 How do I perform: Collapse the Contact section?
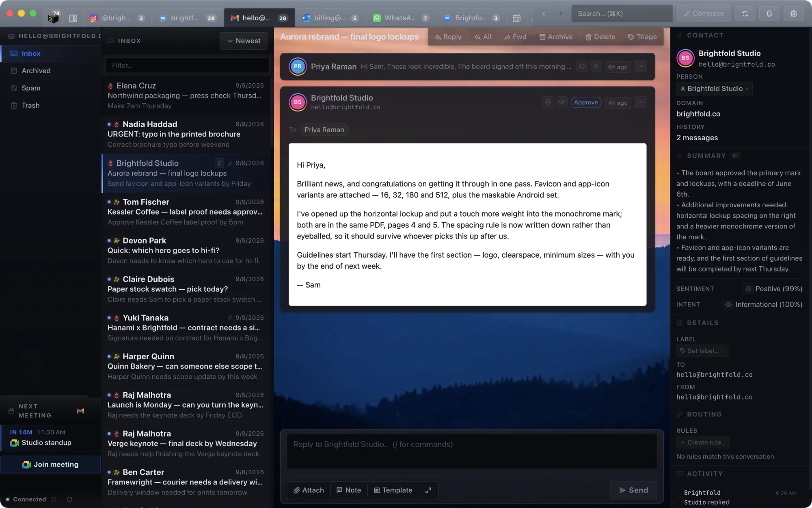(x=800, y=35)
